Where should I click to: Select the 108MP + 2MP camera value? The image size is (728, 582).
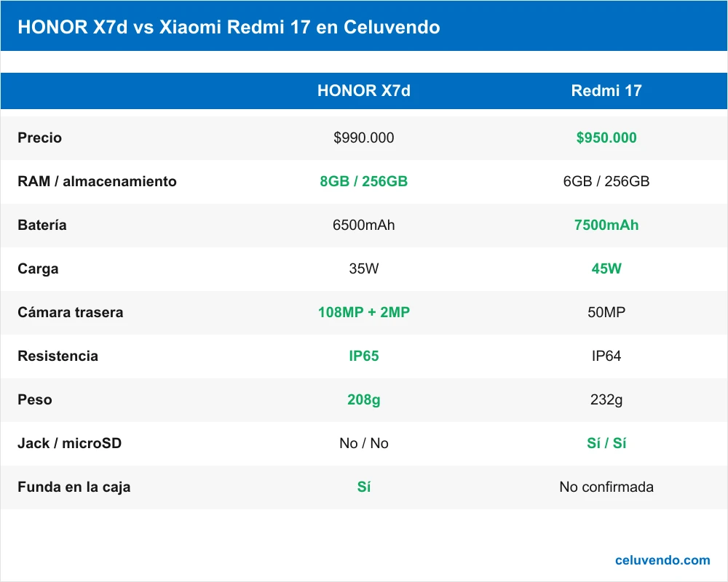[x=363, y=312]
